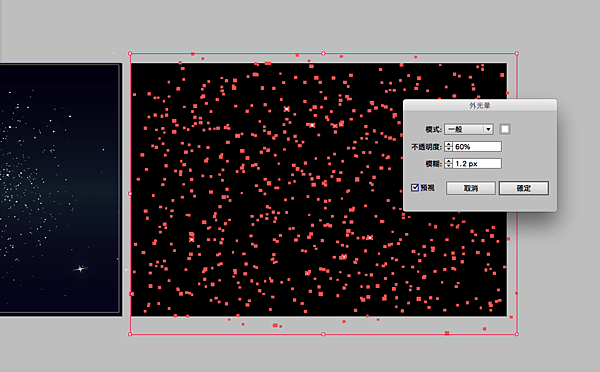The width and height of the screenshot is (600, 372).
Task: Click the top-right bounding box handle
Action: (517, 54)
